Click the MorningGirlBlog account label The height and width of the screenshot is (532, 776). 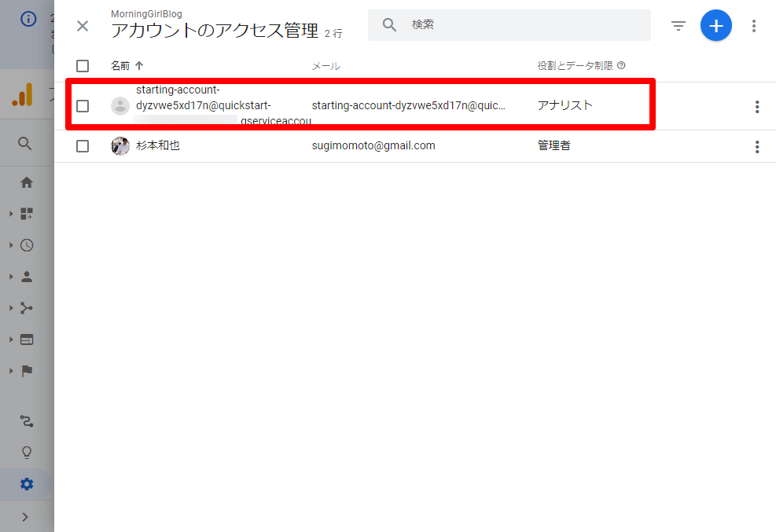(146, 14)
